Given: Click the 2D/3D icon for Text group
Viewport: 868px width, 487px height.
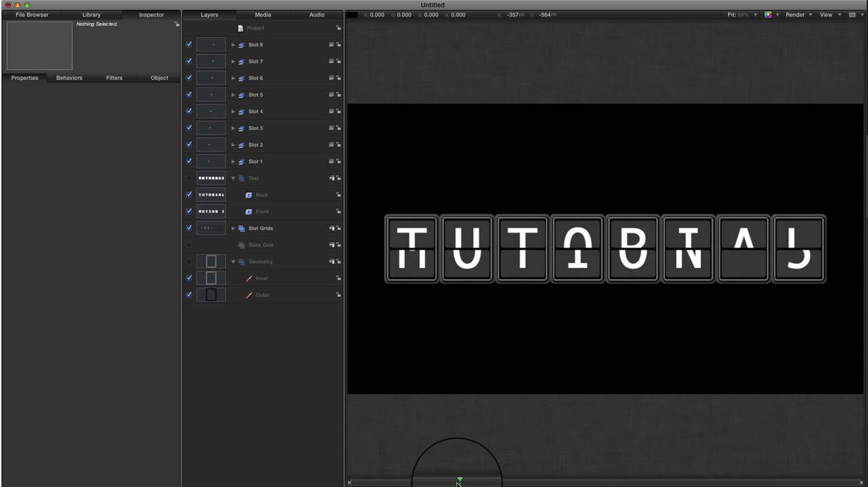Looking at the screenshot, I should pos(331,179).
